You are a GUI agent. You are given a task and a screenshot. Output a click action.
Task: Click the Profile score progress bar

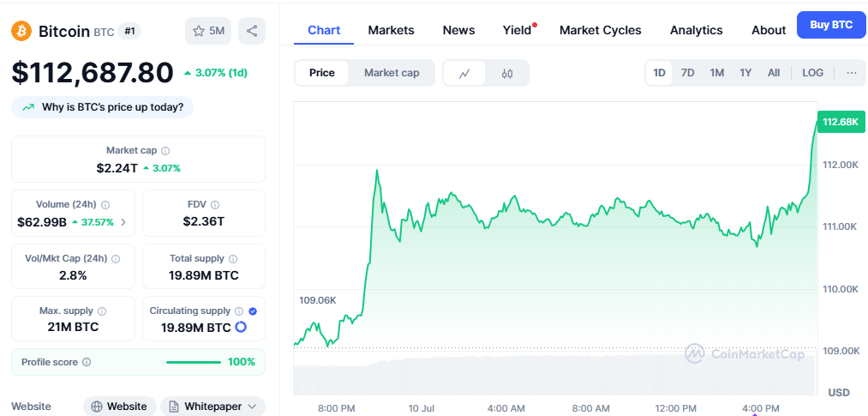tap(193, 362)
